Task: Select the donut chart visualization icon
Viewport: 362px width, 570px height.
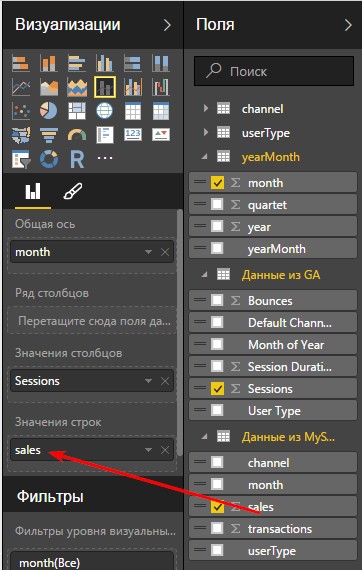Action: coord(49,159)
